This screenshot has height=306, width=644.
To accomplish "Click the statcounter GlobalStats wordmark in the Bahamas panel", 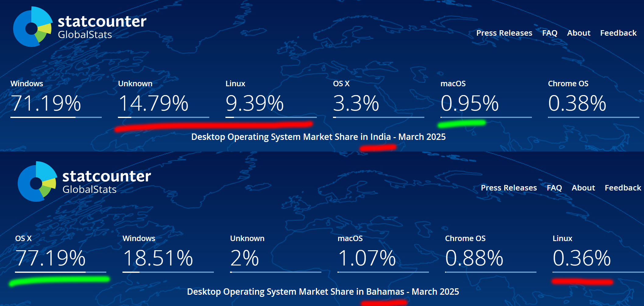I will pos(107,182).
